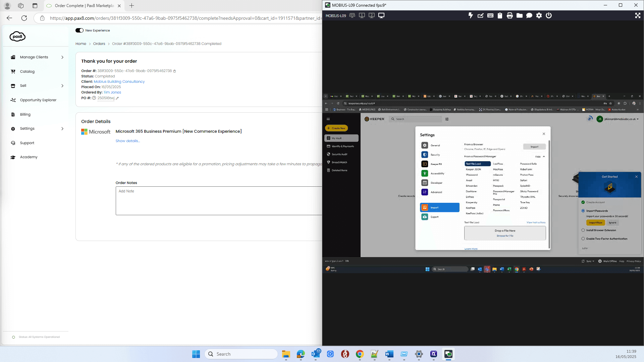Copy the order number with the copy icon

point(174,71)
